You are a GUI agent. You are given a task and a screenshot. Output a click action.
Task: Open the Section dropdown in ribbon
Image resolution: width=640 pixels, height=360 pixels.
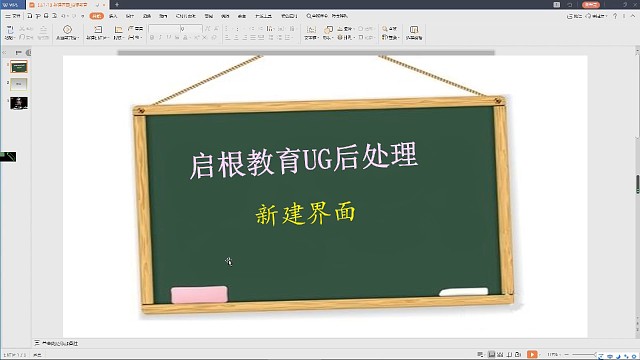point(136,38)
